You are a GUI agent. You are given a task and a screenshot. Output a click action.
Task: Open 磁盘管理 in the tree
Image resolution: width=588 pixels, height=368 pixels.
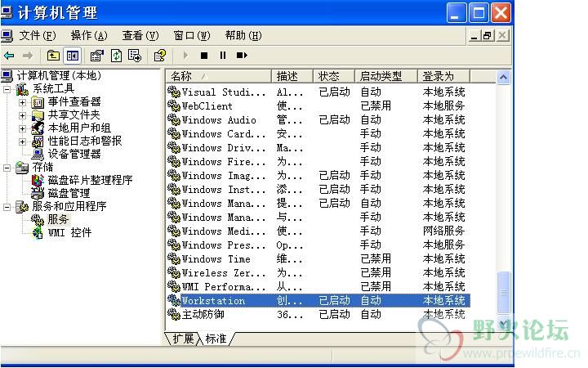(x=69, y=193)
